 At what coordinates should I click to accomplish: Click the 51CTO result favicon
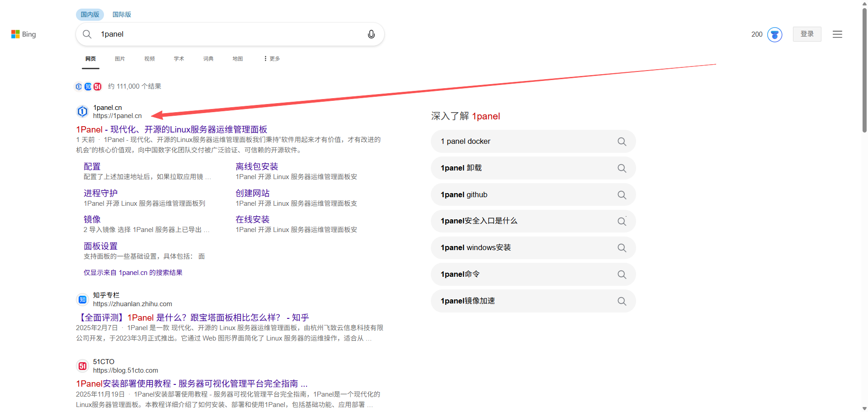click(x=82, y=366)
